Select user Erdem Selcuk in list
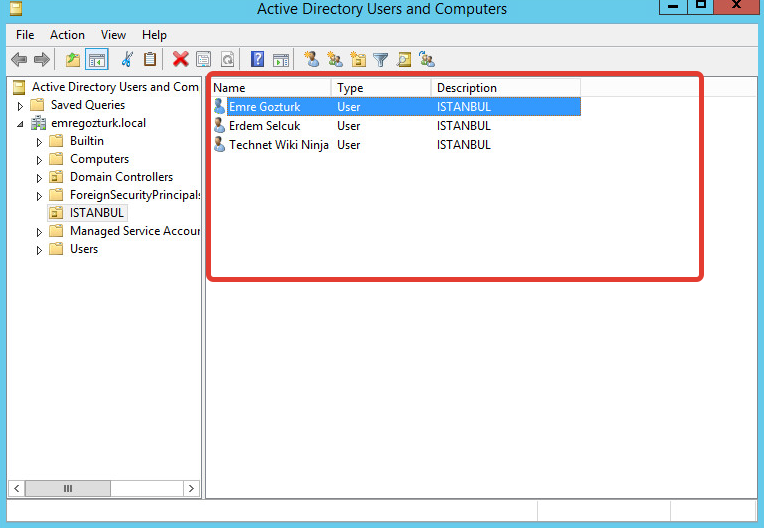764x528 pixels. [264, 126]
